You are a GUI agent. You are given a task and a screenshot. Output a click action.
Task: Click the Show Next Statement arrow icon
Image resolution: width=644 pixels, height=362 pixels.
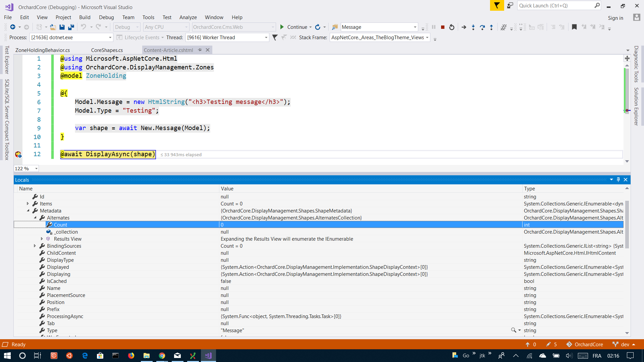click(464, 27)
